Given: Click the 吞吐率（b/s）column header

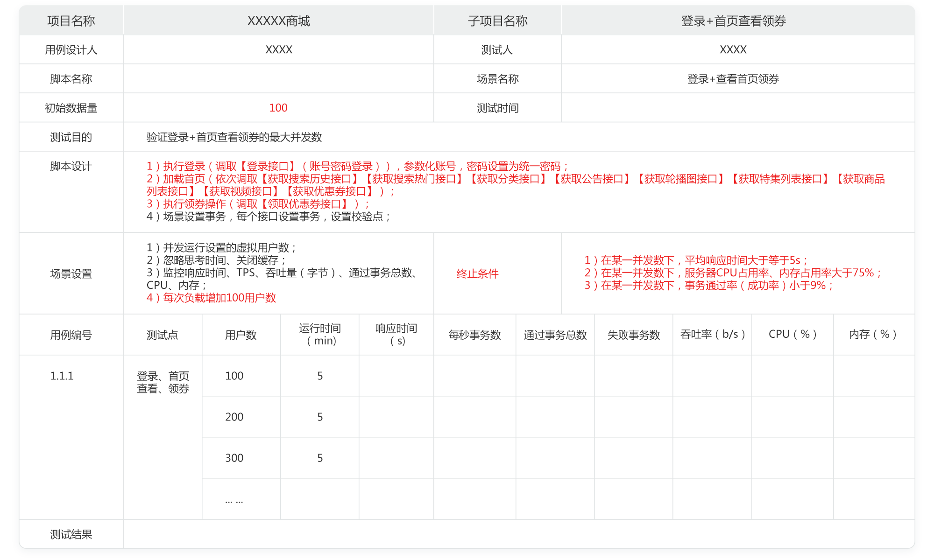Looking at the screenshot, I should pos(712,335).
